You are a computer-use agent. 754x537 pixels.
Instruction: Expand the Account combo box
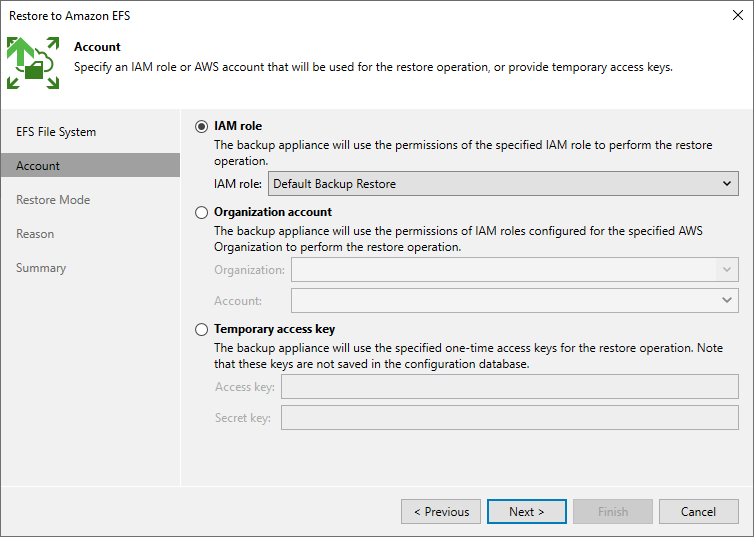(x=515, y=300)
